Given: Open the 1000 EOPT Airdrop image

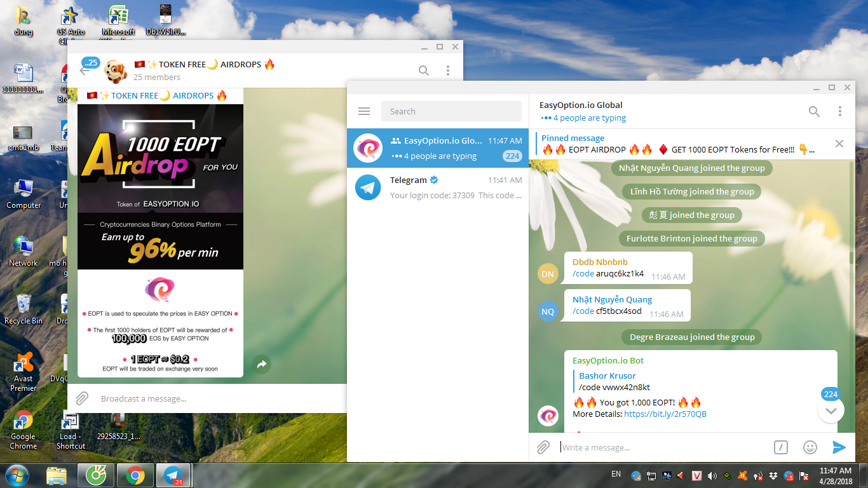Looking at the screenshot, I should click(x=160, y=241).
